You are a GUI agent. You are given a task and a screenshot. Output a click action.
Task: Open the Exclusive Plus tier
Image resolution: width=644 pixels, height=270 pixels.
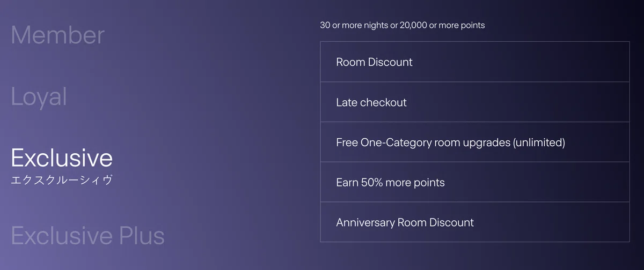click(x=87, y=236)
